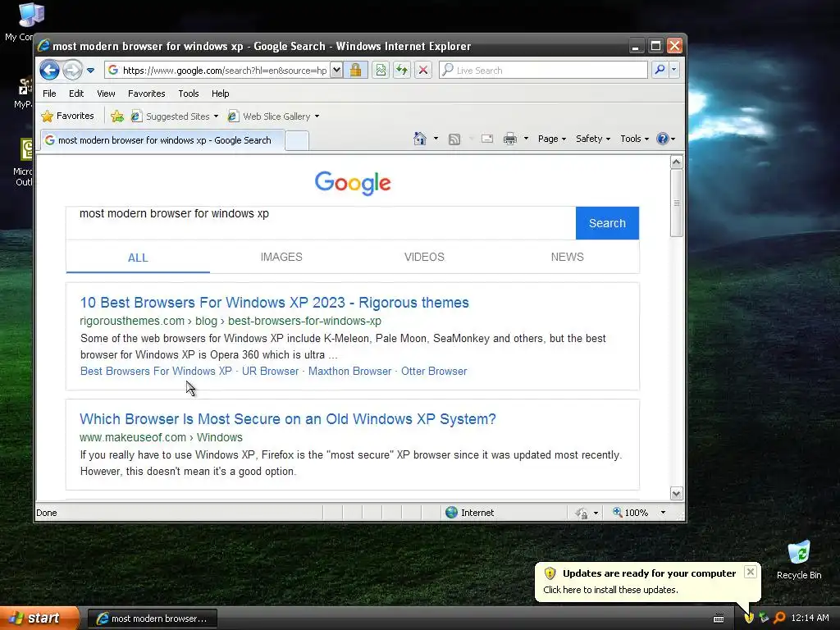
Task: Open the Safety command bar menu
Action: tap(592, 139)
